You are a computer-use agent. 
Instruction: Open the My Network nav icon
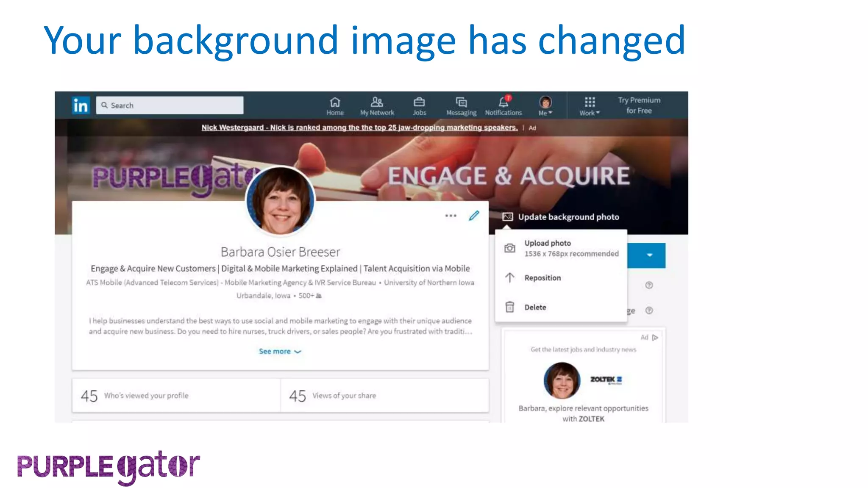click(x=377, y=106)
